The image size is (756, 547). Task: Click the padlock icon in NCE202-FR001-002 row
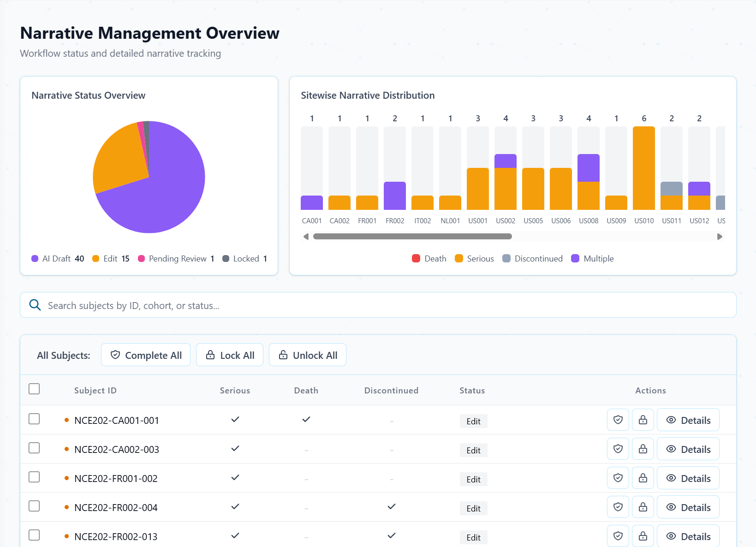point(643,478)
